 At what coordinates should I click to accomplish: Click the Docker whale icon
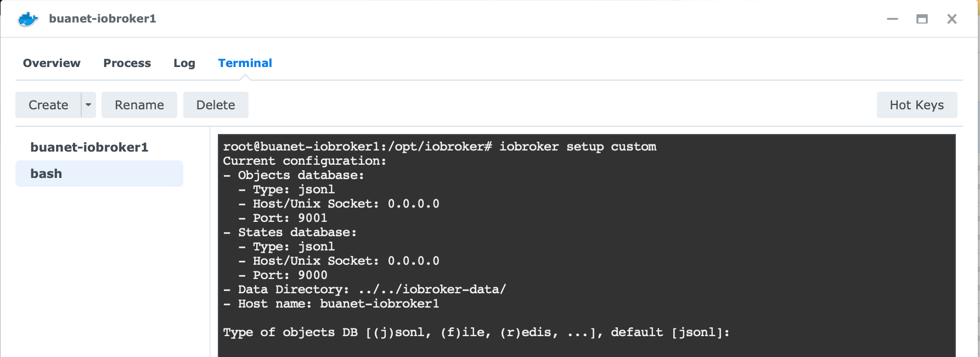(27, 19)
